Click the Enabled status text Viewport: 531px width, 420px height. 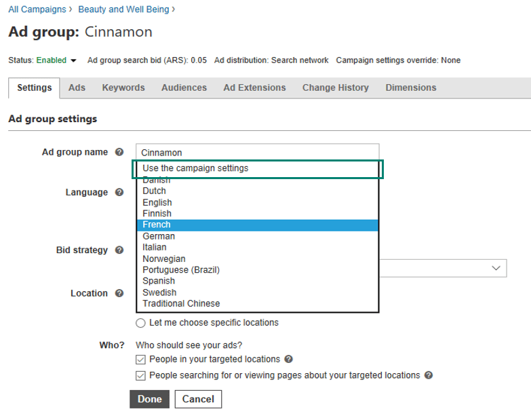coord(52,60)
